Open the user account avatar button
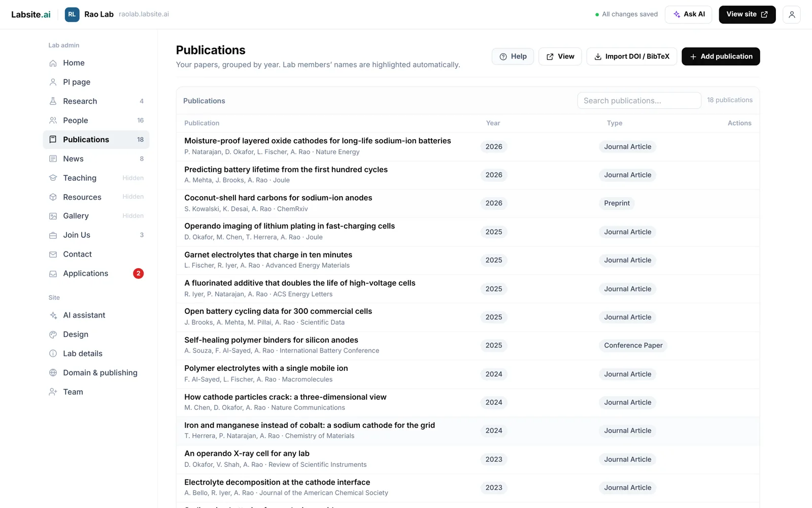The height and width of the screenshot is (508, 812). tap(791, 14)
